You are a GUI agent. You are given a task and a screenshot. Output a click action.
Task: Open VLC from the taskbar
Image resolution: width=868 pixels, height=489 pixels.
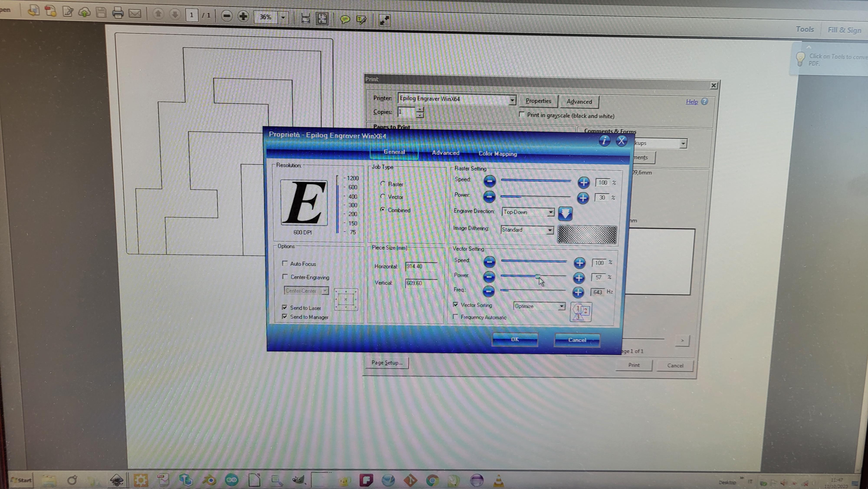(x=498, y=480)
